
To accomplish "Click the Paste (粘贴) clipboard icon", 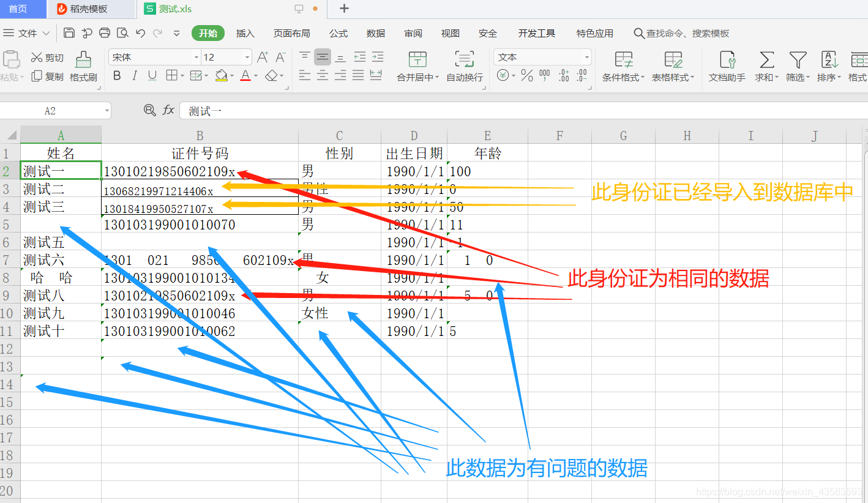I will [x=12, y=61].
